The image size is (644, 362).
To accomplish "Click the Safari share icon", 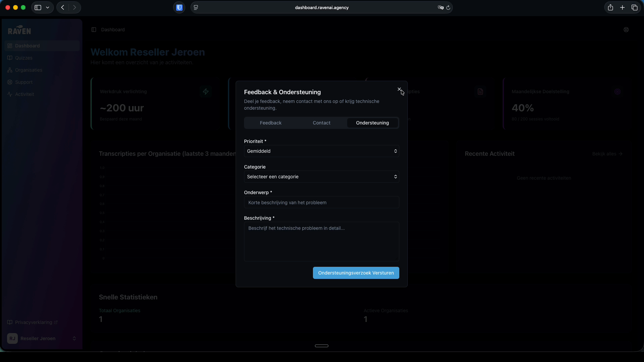I will [610, 7].
